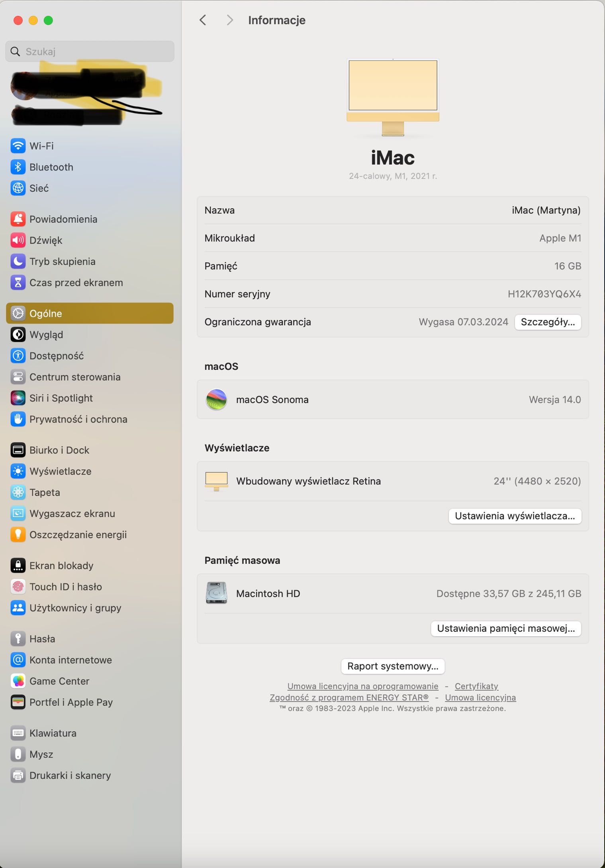Open Raport systemowy… button
This screenshot has height=868, width=605.
[393, 666]
